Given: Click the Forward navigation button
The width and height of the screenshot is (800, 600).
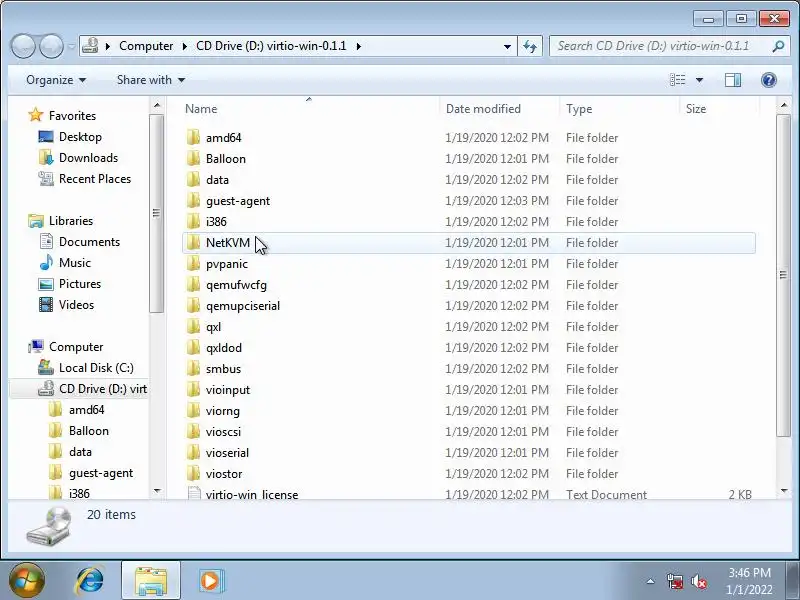Looking at the screenshot, I should (x=51, y=46).
